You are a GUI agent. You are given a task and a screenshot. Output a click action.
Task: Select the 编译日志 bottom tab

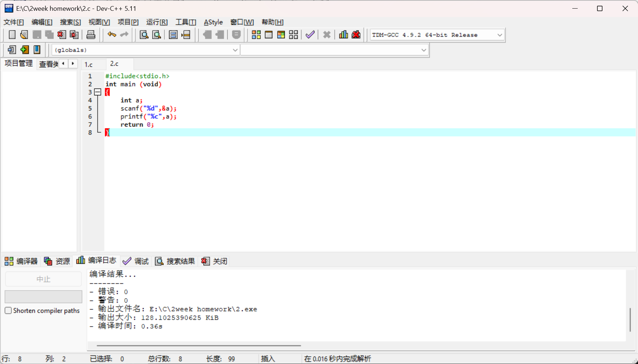[x=96, y=260]
